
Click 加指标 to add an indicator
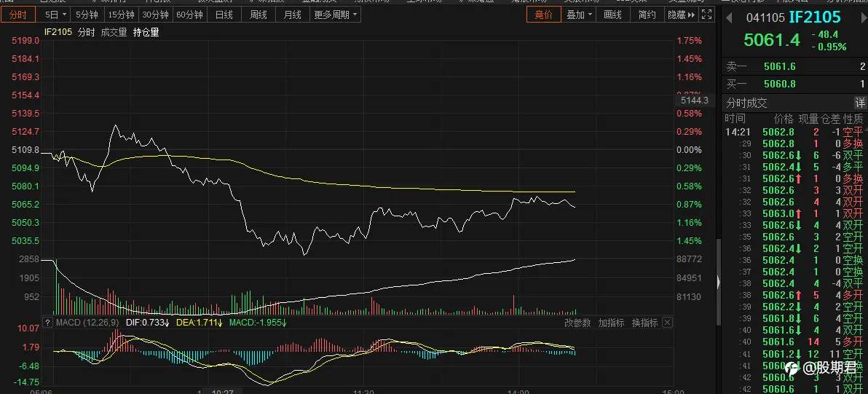coord(611,323)
